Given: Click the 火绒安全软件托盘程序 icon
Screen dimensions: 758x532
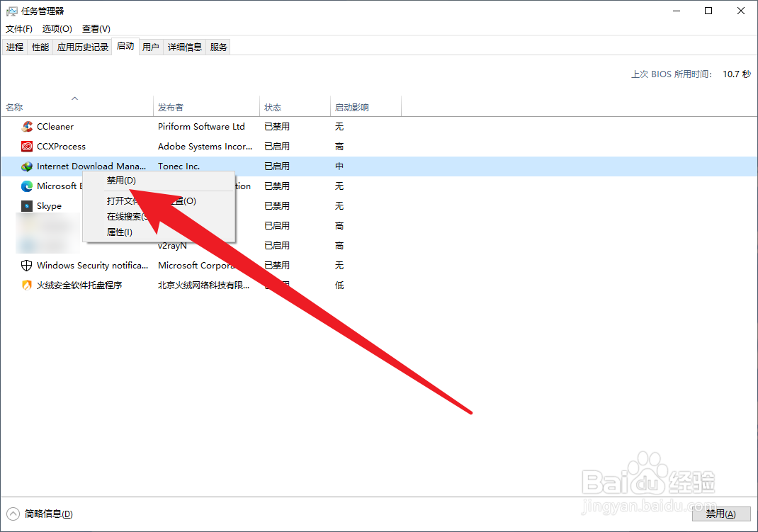Looking at the screenshot, I should tap(27, 285).
